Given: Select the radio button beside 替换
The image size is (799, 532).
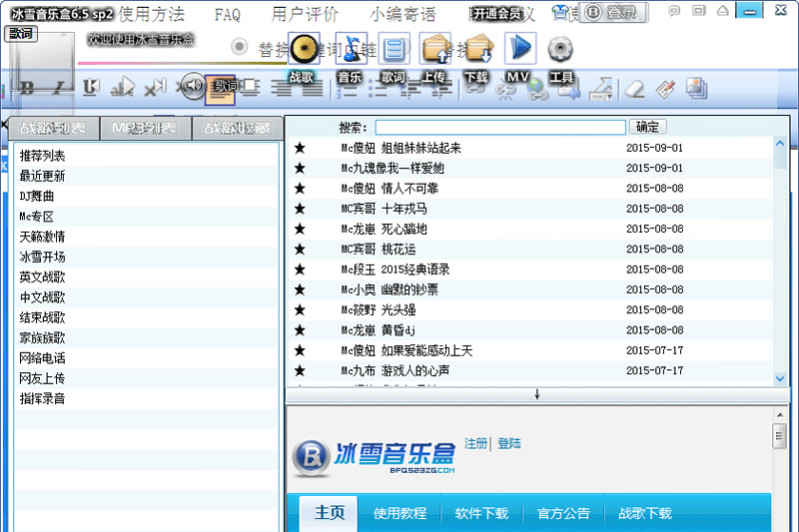Looking at the screenshot, I should click(239, 47).
